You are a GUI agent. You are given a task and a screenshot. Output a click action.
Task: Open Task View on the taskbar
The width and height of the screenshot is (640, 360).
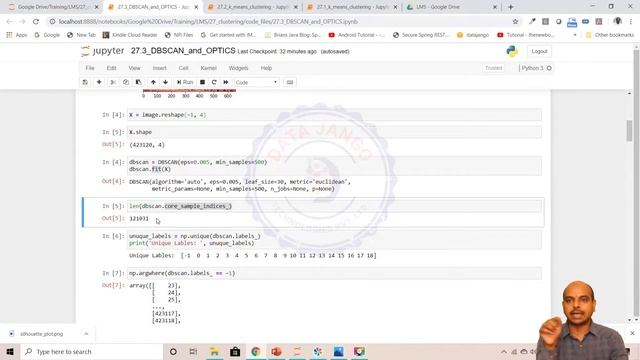193,351
